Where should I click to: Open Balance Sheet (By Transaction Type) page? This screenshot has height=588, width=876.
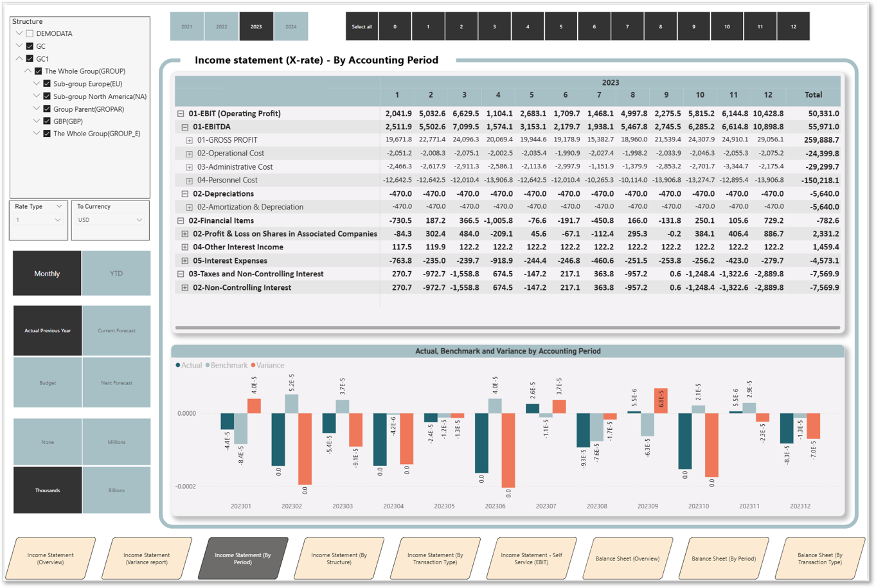819,558
